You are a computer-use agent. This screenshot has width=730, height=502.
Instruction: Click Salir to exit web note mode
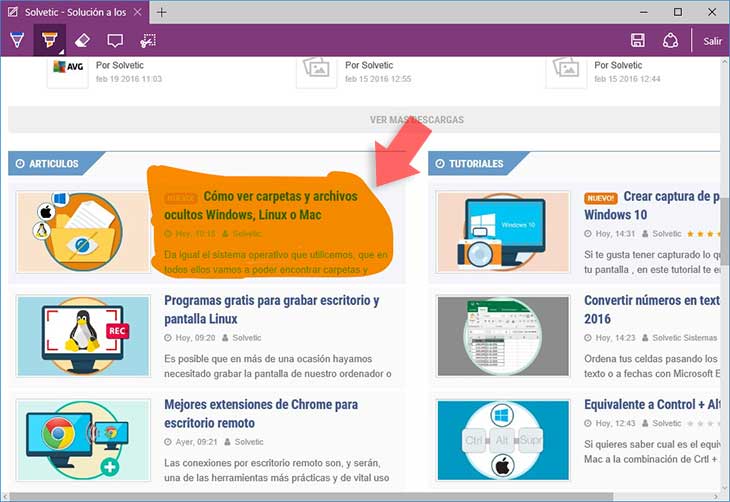tap(712, 41)
